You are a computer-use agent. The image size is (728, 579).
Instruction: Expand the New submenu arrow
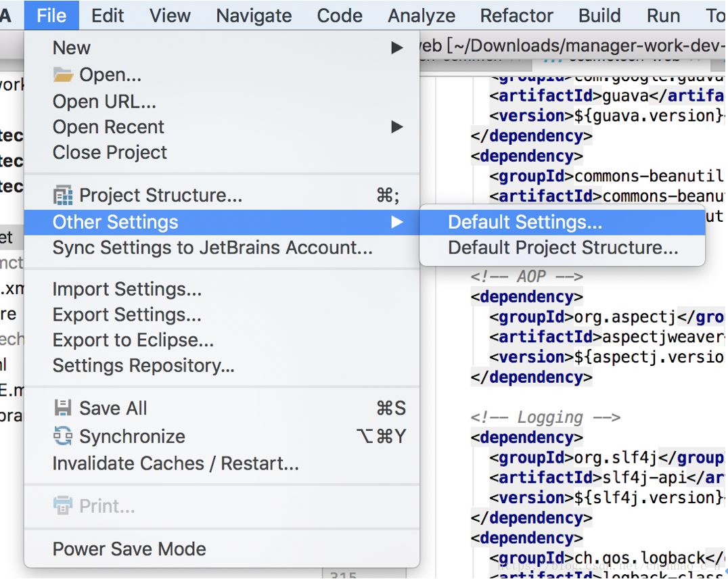click(397, 48)
